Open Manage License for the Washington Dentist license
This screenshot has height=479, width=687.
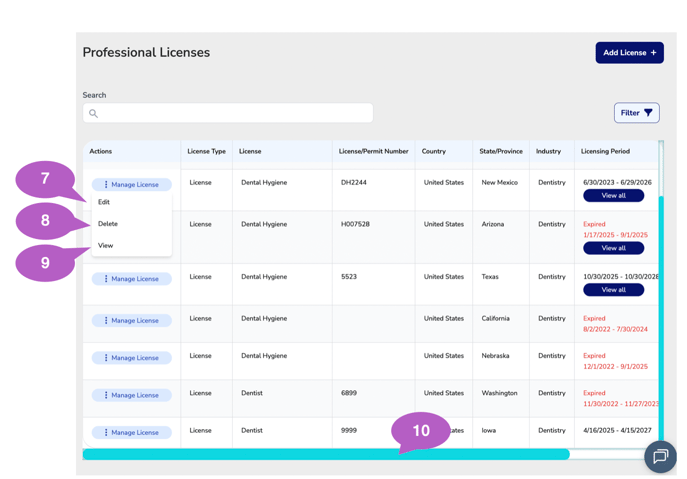(132, 395)
